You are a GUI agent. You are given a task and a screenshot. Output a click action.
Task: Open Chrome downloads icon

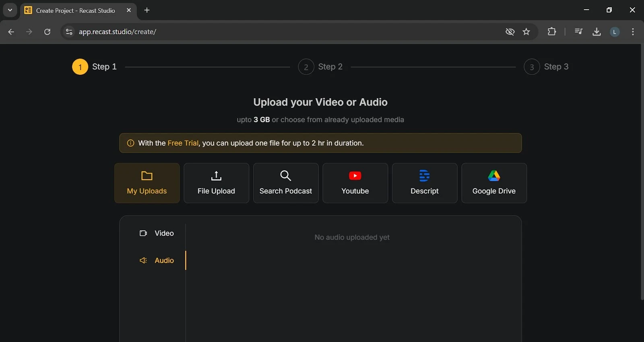click(597, 32)
